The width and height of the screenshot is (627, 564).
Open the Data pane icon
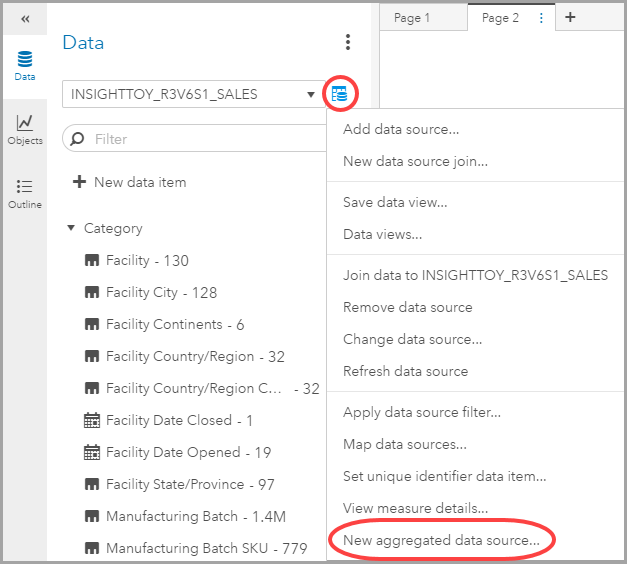click(x=25, y=65)
